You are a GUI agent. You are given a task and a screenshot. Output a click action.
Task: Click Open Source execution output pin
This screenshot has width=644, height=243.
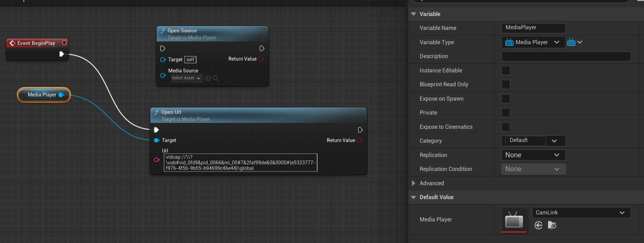point(262,48)
